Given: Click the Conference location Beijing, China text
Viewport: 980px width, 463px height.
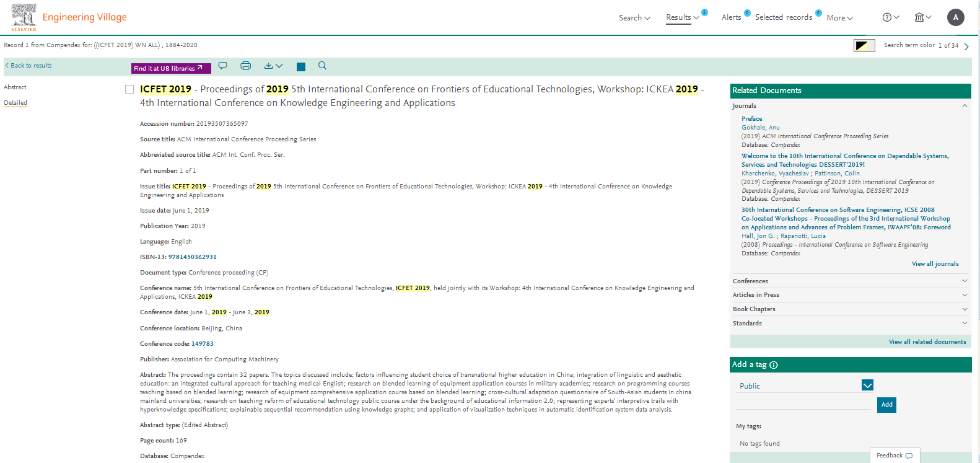Looking at the screenshot, I should (222, 329).
